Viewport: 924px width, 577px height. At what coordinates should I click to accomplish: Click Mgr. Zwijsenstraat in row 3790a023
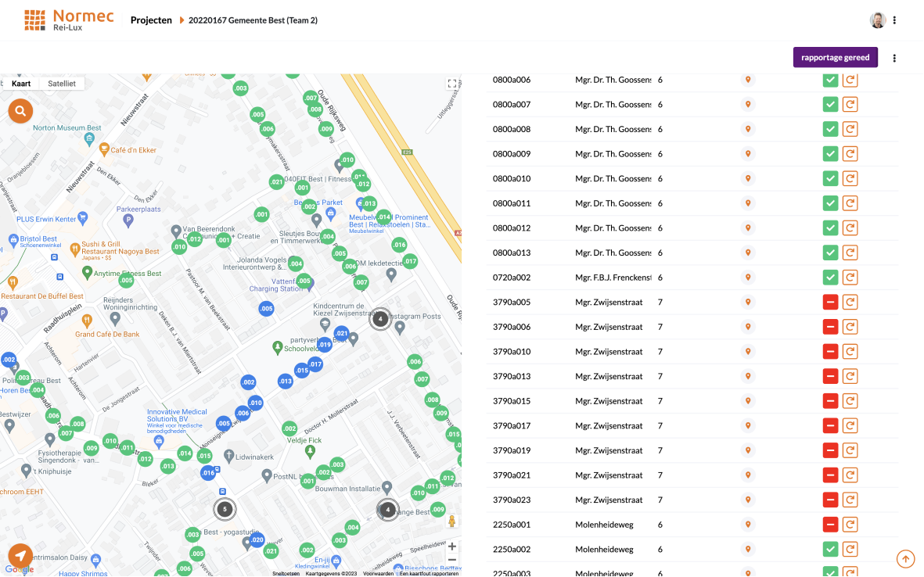[609, 500]
